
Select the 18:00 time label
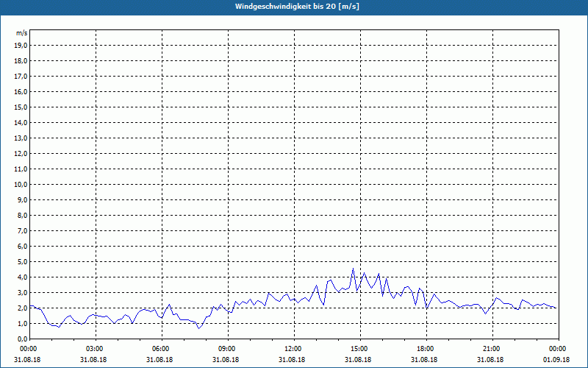tap(426, 349)
